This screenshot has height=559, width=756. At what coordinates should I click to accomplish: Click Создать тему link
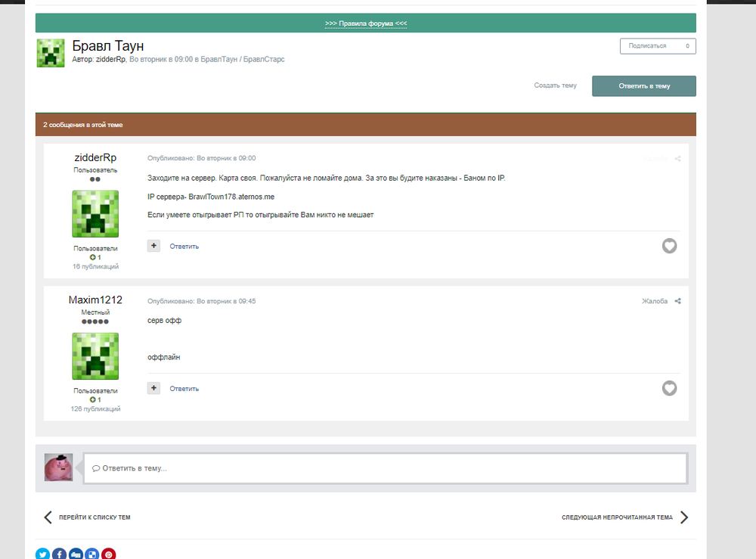point(555,85)
